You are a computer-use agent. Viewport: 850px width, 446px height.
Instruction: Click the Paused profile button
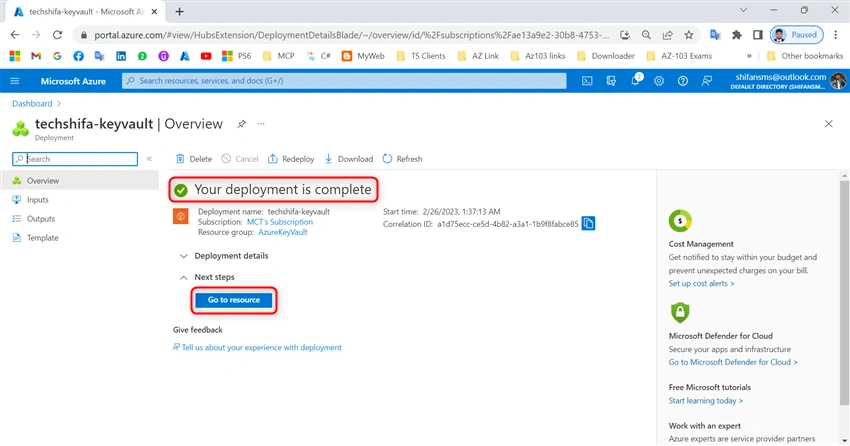[797, 35]
